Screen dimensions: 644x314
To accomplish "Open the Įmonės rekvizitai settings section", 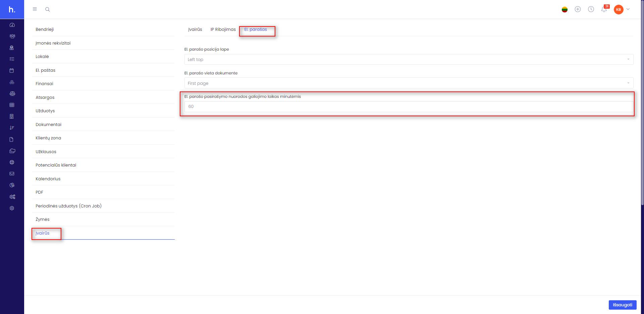I will [103, 43].
